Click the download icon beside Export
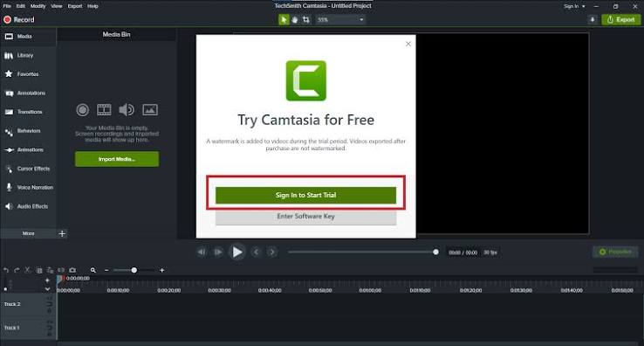The image size is (644, 346). (x=593, y=20)
